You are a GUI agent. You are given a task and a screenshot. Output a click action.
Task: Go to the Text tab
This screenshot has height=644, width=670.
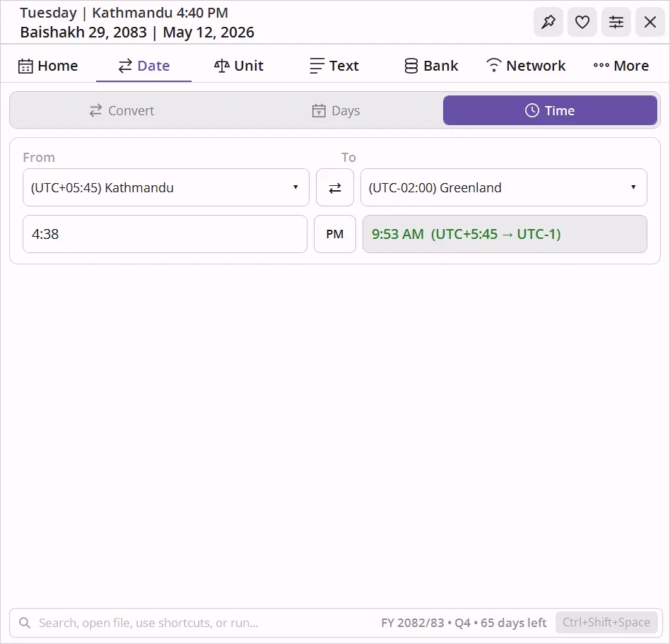pos(334,66)
